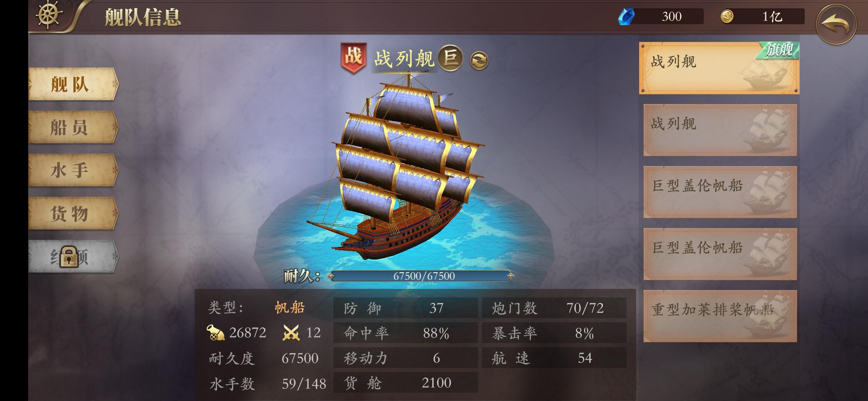
Task: Select the flagship 战列舰 entry
Action: (719, 68)
